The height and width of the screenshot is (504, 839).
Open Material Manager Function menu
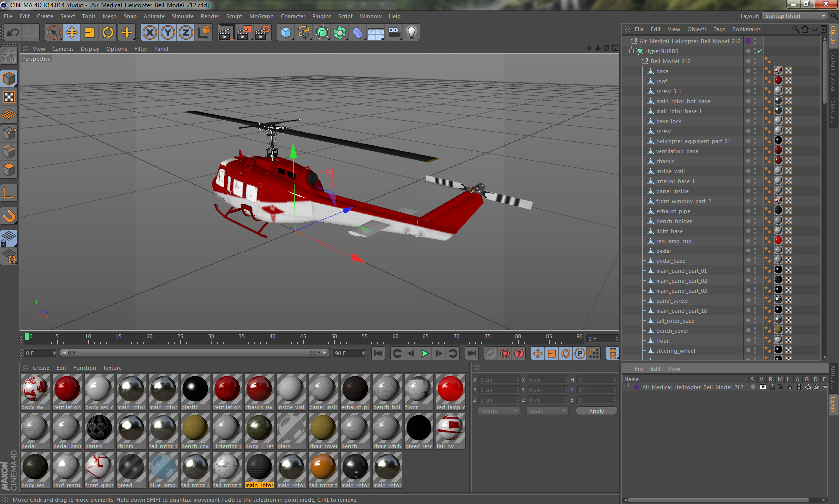pos(84,368)
